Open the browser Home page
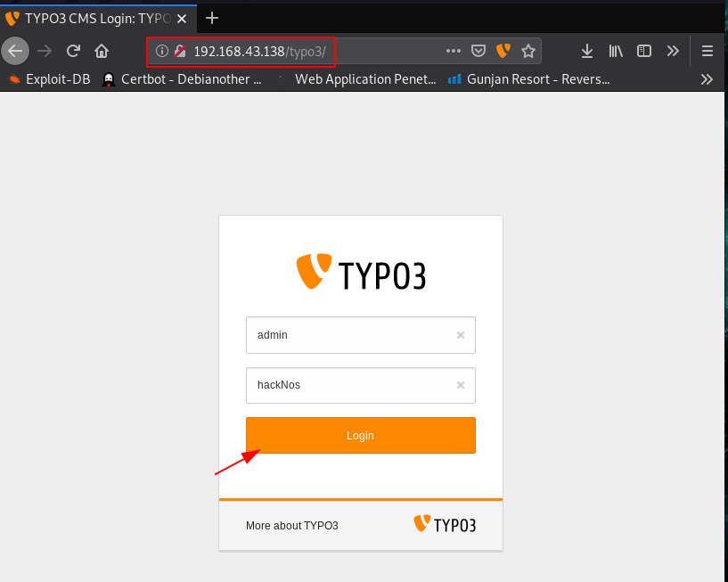The width and height of the screenshot is (728, 582). (102, 51)
